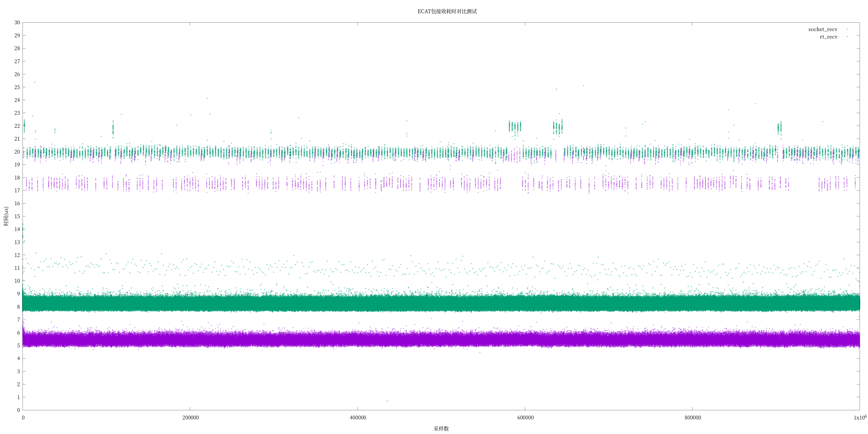Click the green rt_recv legend marker
This screenshot has width=868, height=434.
click(x=847, y=37)
